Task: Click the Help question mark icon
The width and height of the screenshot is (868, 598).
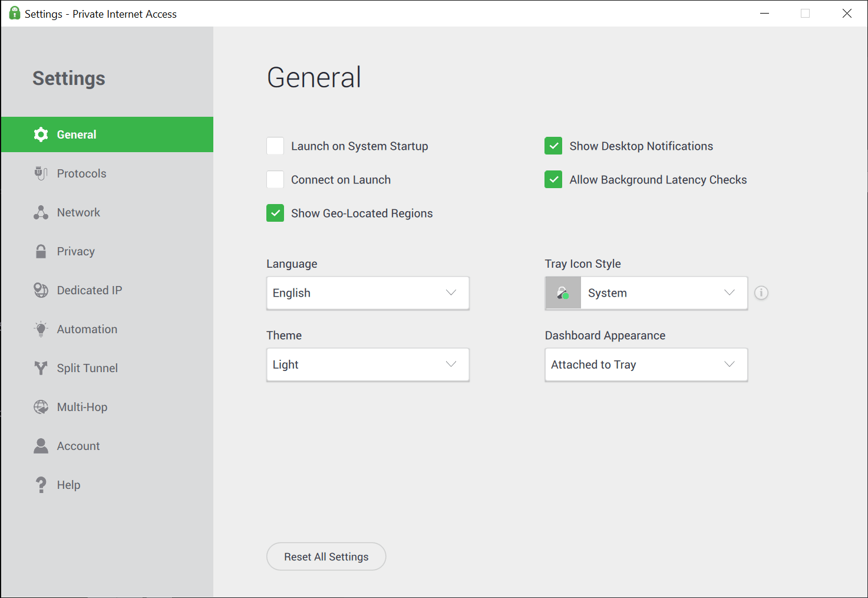Action: [x=41, y=485]
